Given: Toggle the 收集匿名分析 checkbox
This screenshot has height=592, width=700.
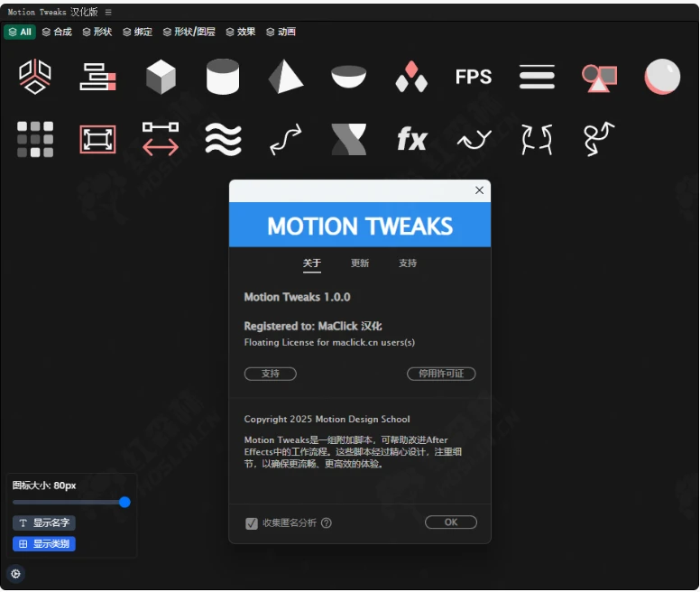Looking at the screenshot, I should coord(252,523).
